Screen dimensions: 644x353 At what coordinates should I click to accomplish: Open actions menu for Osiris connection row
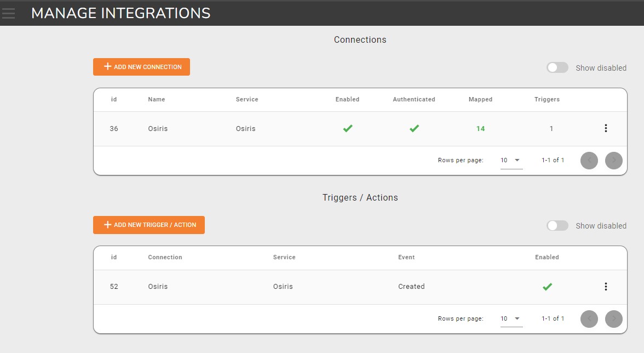tap(606, 128)
